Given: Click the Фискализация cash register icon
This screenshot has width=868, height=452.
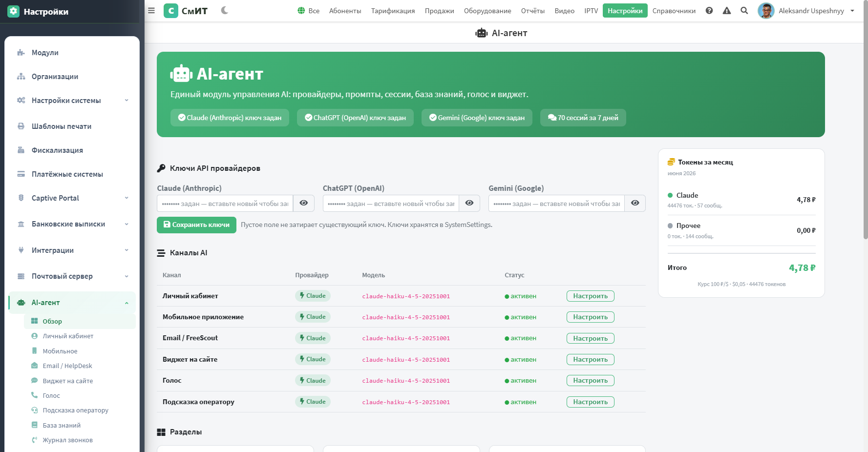Looking at the screenshot, I should [21, 150].
